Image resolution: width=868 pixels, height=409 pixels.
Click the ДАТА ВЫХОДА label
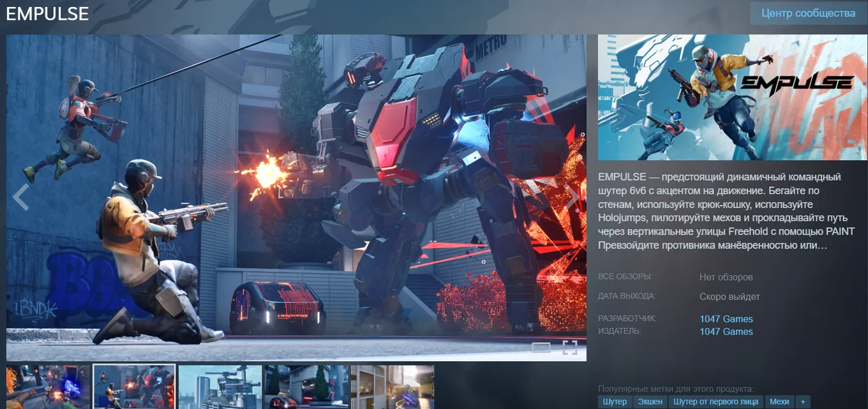pos(627,296)
